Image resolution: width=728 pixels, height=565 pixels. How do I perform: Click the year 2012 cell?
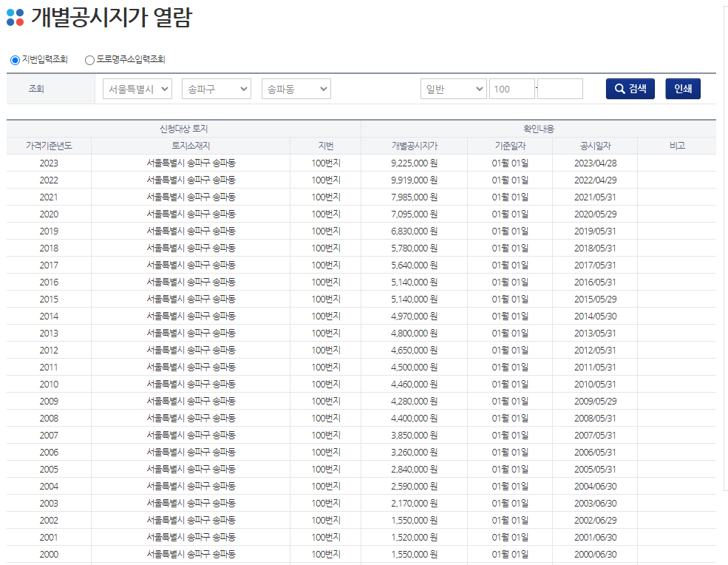click(49, 351)
